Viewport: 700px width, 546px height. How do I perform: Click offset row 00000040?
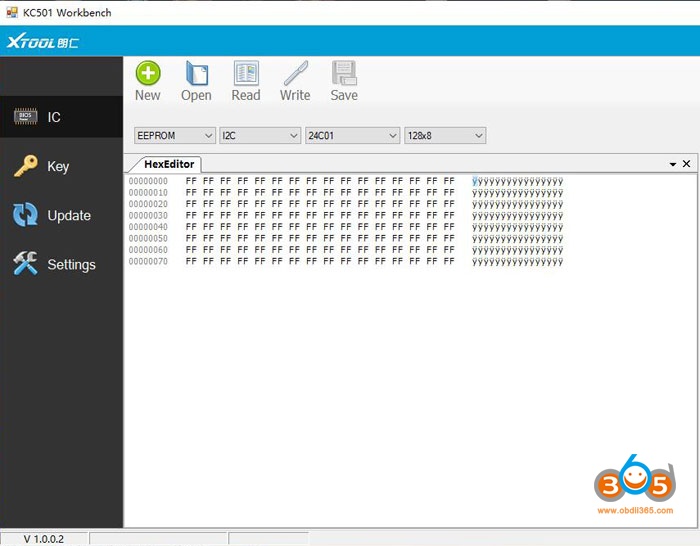(x=148, y=227)
